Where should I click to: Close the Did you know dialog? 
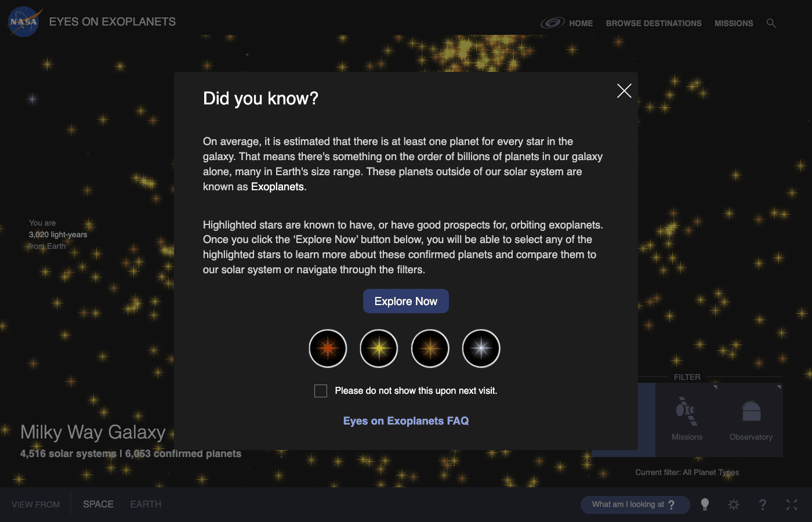pyautogui.click(x=624, y=90)
